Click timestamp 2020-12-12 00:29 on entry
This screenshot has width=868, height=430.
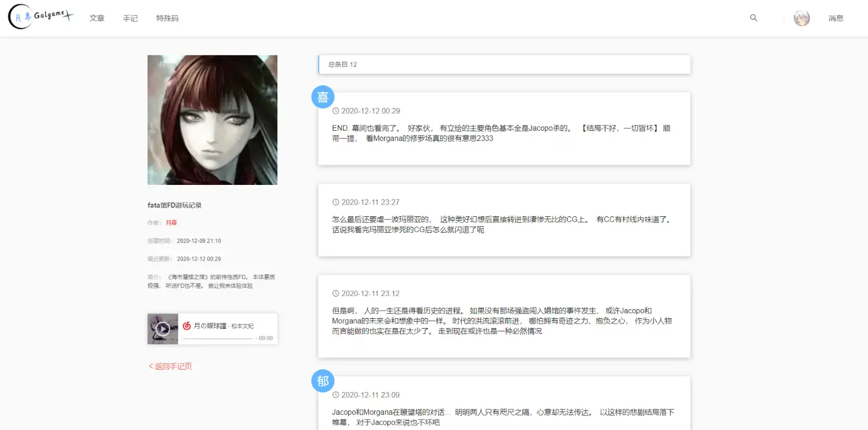[x=371, y=111]
